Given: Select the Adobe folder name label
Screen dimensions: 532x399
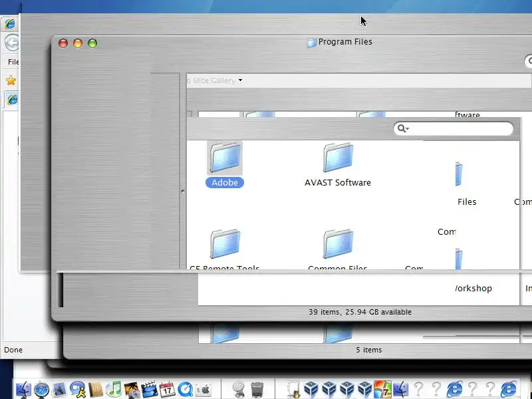Looking at the screenshot, I should pos(225,182).
